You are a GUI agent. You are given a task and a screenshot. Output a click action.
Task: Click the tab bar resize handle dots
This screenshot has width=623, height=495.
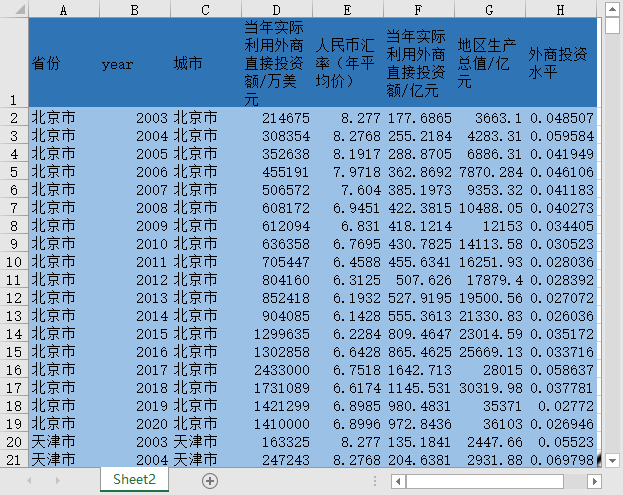tap(375, 481)
